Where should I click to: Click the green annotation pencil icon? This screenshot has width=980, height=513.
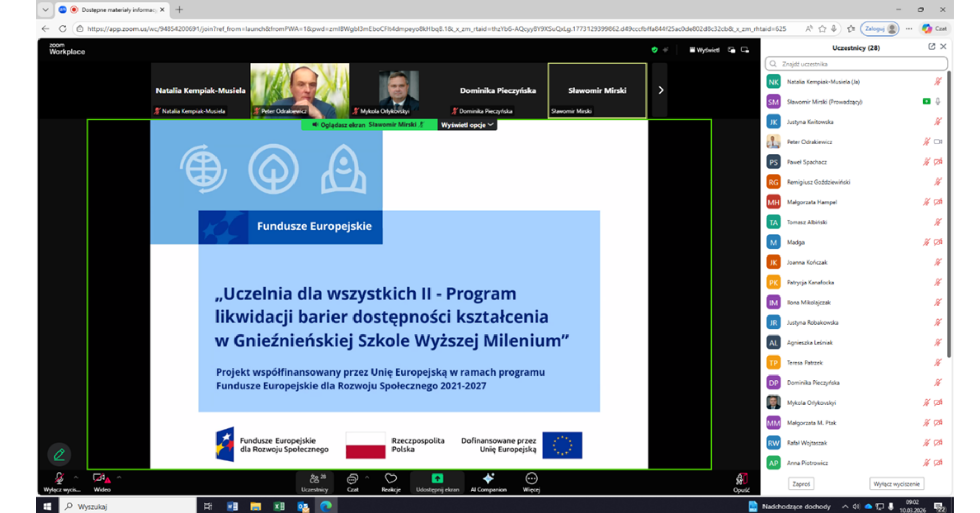[59, 454]
